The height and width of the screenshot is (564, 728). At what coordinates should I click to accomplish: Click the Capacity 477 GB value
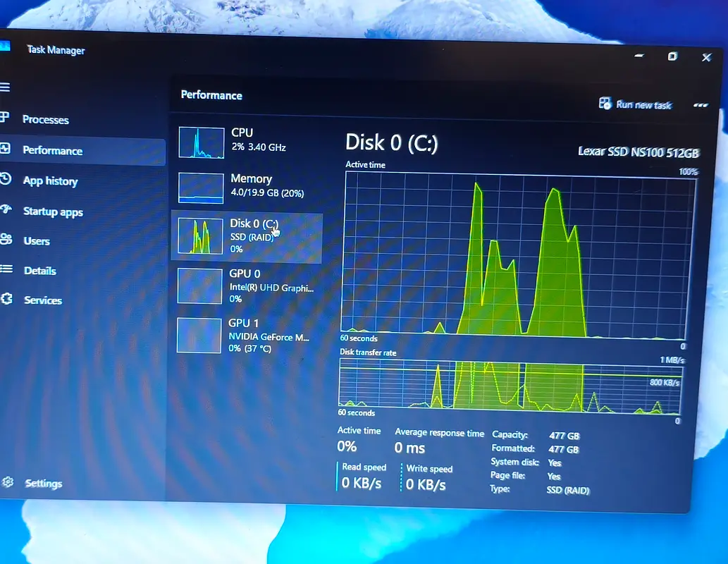pos(564,436)
